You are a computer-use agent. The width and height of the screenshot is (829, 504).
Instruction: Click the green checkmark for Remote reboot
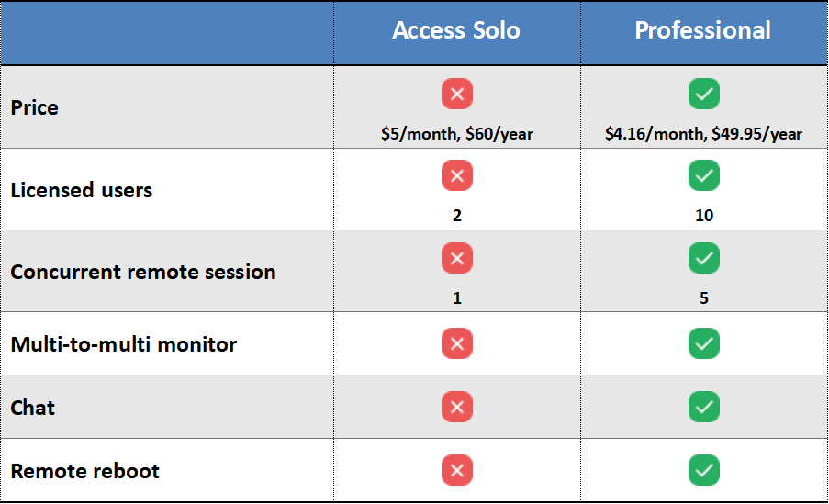coord(704,471)
